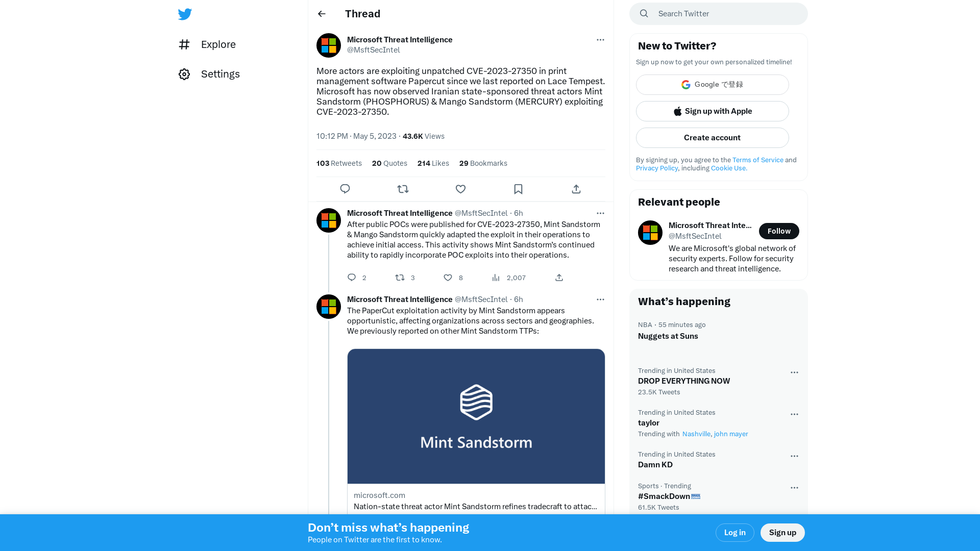The width and height of the screenshot is (980, 551).
Task: Select the Google registration option
Action: point(712,84)
